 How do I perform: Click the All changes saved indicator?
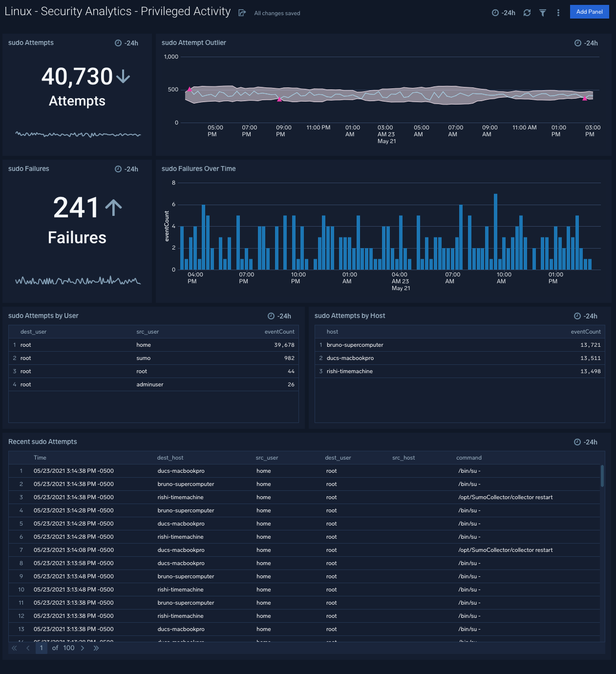point(276,13)
